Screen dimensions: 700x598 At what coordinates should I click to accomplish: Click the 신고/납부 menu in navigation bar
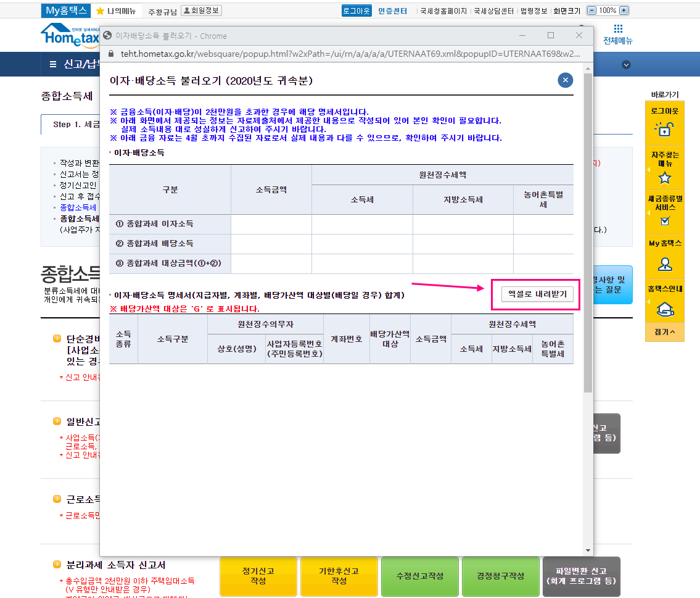point(80,64)
